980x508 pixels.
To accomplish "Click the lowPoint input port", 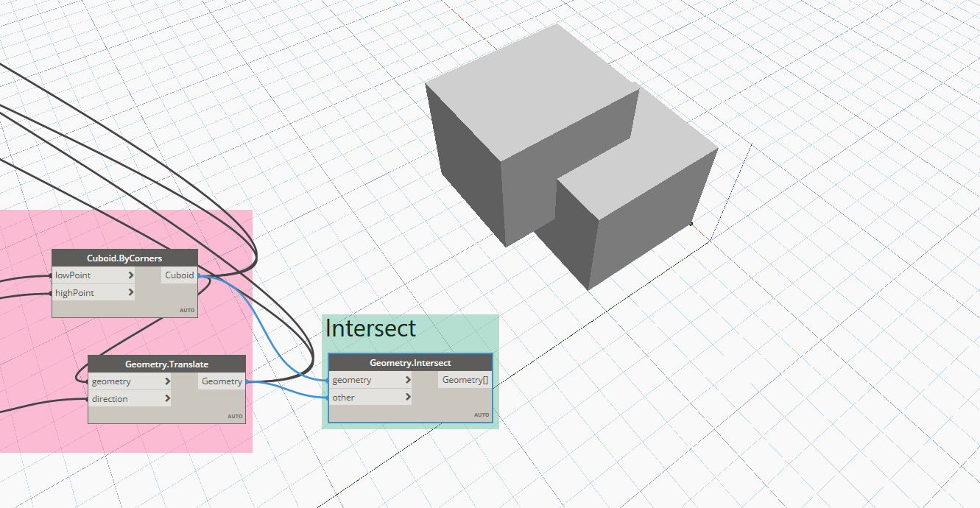I will click(94, 275).
